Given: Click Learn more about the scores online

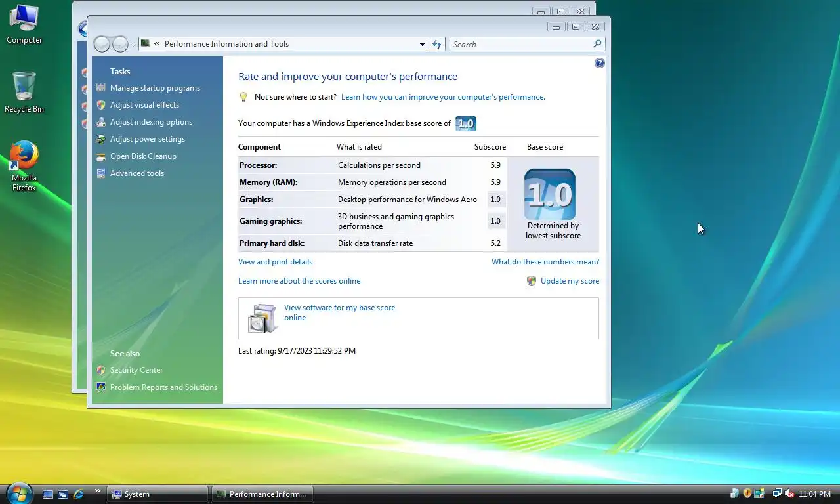Looking at the screenshot, I should [299, 281].
